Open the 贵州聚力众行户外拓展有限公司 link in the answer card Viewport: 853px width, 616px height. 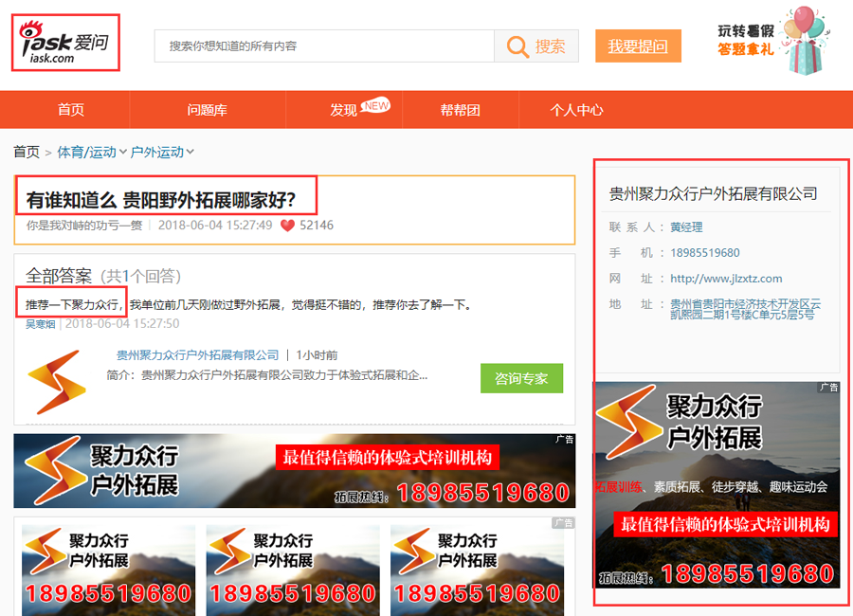197,355
